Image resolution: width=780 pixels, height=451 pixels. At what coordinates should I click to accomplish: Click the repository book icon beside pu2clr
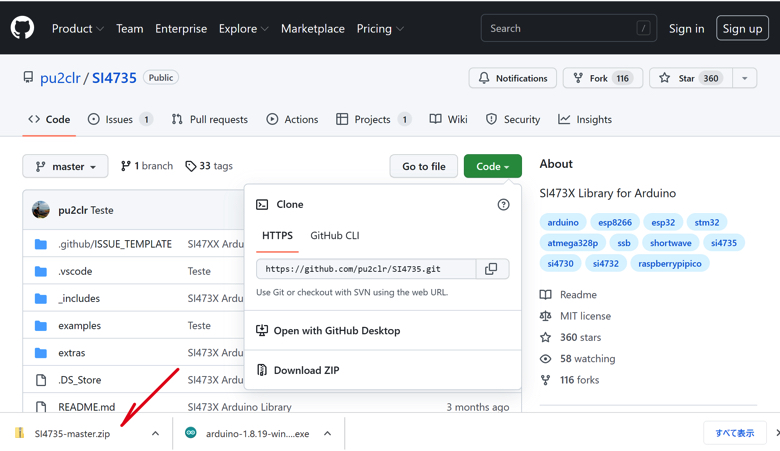28,77
